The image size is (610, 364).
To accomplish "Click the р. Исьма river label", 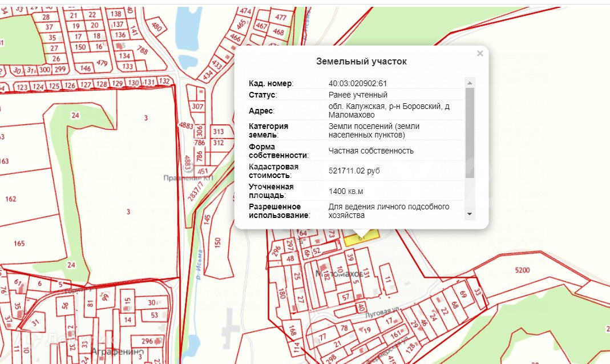I will [x=199, y=265].
